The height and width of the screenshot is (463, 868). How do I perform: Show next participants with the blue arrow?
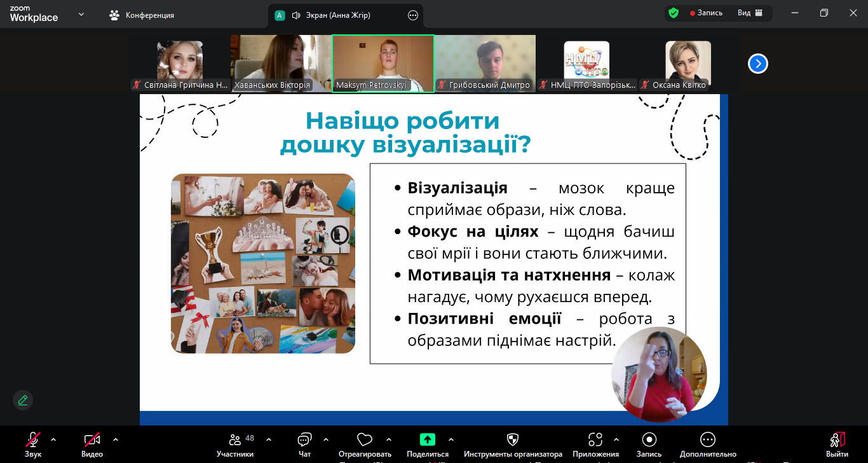pos(758,64)
